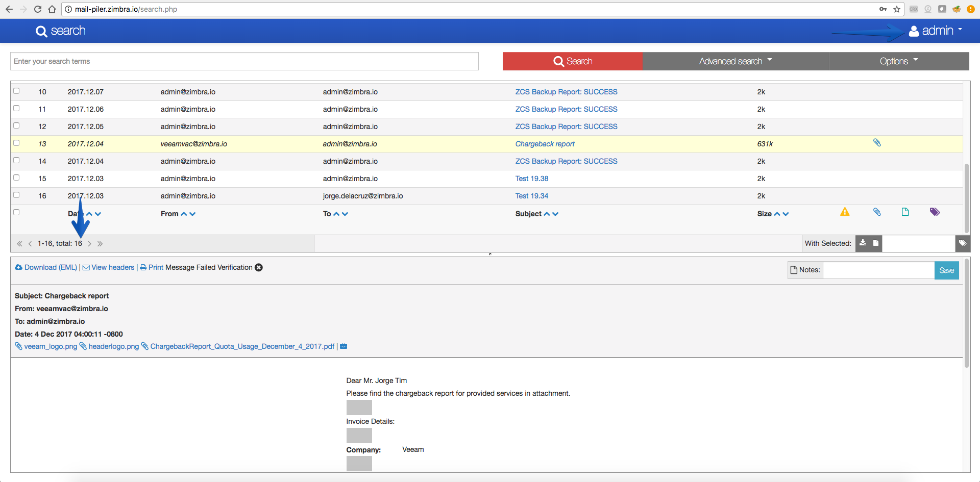Reload the page in the browser
980x482 pixels.
tap(37, 9)
